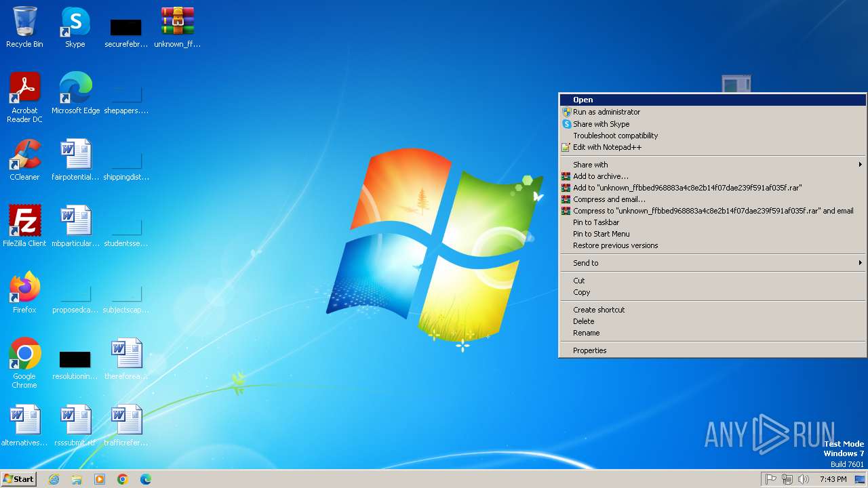This screenshot has width=868, height=488.
Task: Click the Start button
Action: coord(18,479)
